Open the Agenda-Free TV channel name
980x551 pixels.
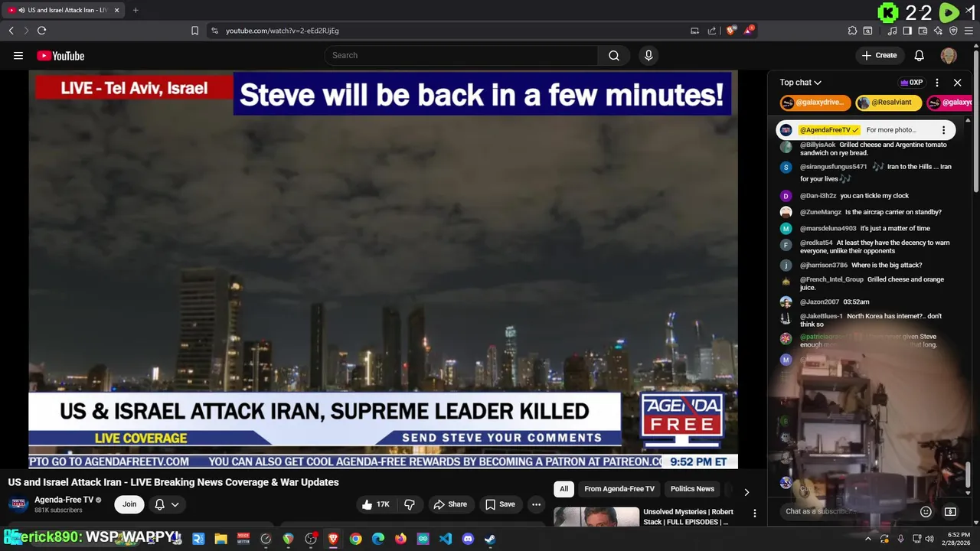click(x=64, y=500)
